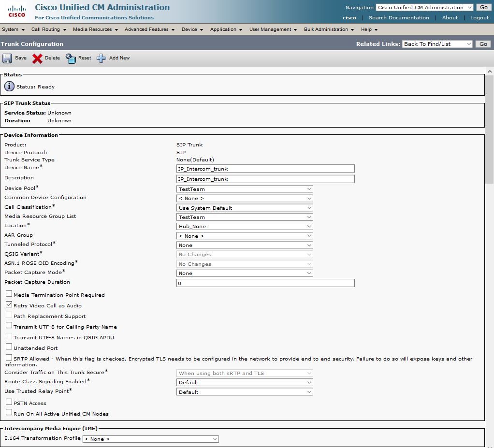Check Run On All Active Unified CM Nodes
This screenshot has width=494, height=448.
coord(9,413)
